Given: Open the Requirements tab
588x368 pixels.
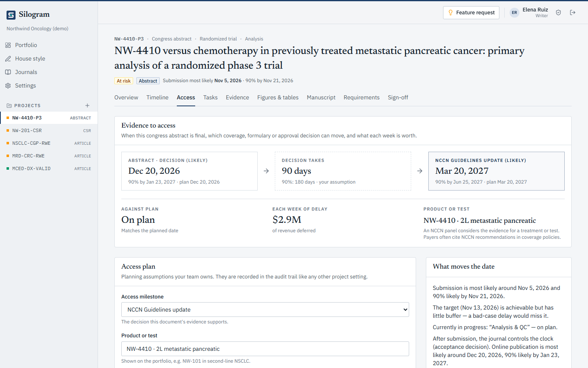Looking at the screenshot, I should (x=362, y=97).
